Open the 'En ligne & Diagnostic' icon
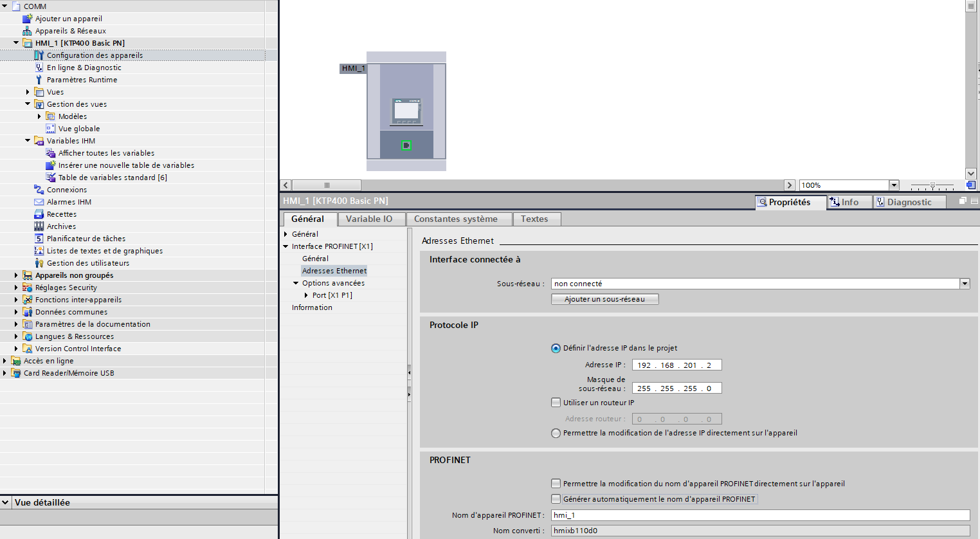Screen dimensions: 980x539 tap(39, 68)
